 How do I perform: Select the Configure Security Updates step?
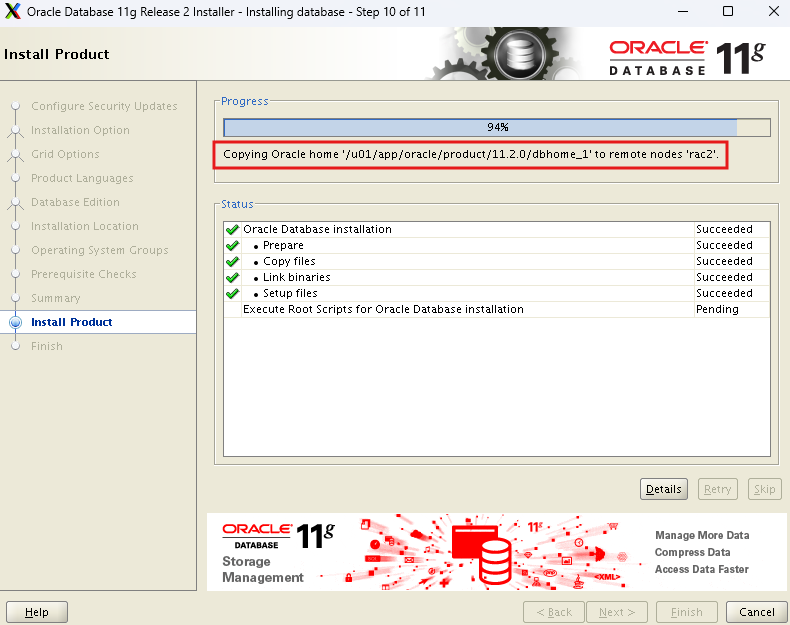point(104,106)
